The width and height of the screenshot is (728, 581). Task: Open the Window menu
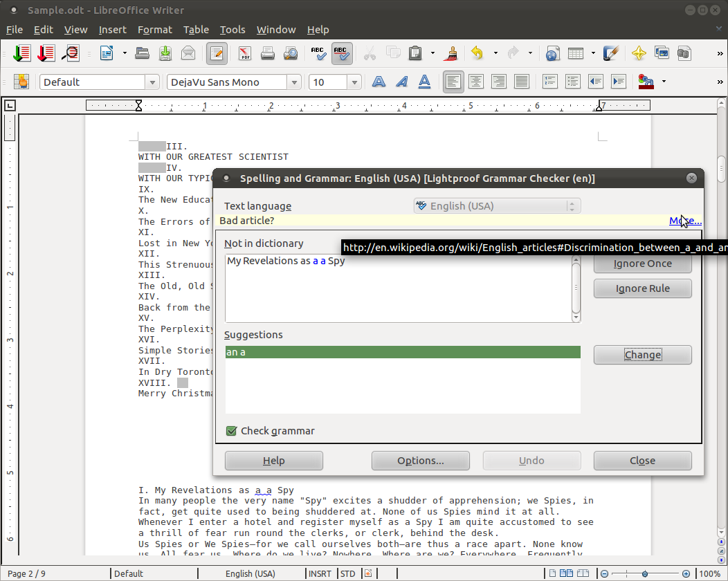pyautogui.click(x=276, y=30)
